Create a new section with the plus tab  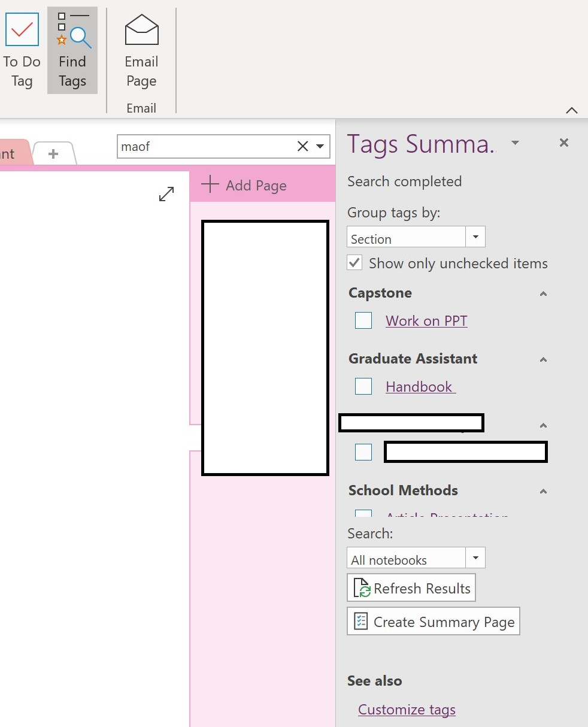point(53,153)
